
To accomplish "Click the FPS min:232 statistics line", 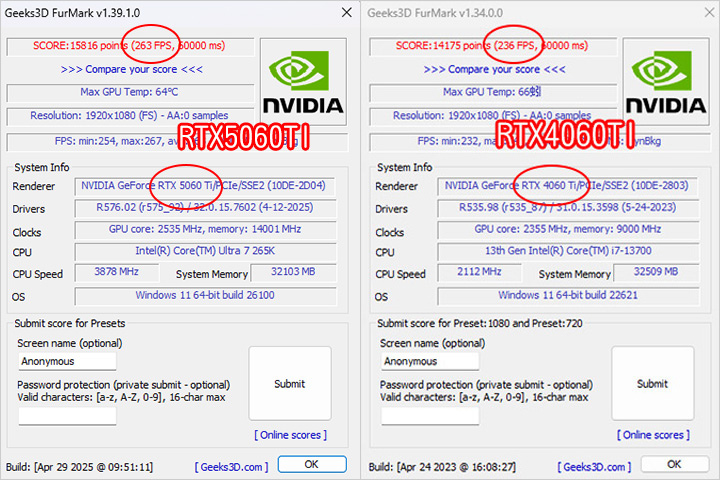I will pos(540,141).
